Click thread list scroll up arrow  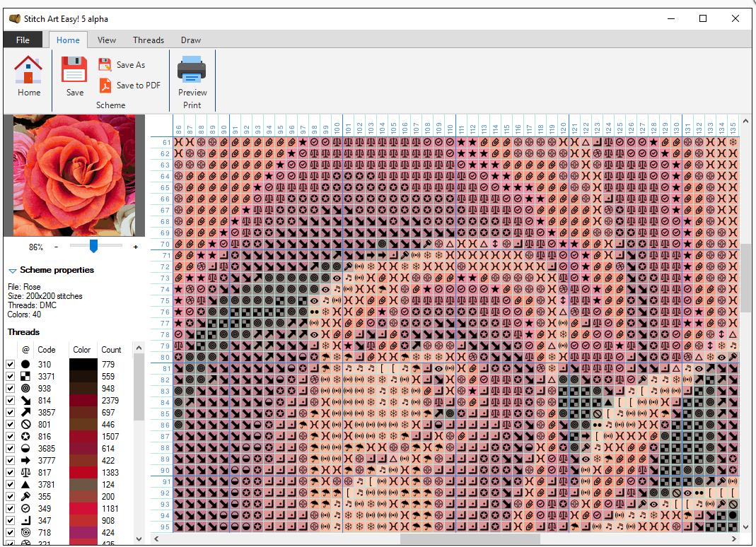click(139, 348)
